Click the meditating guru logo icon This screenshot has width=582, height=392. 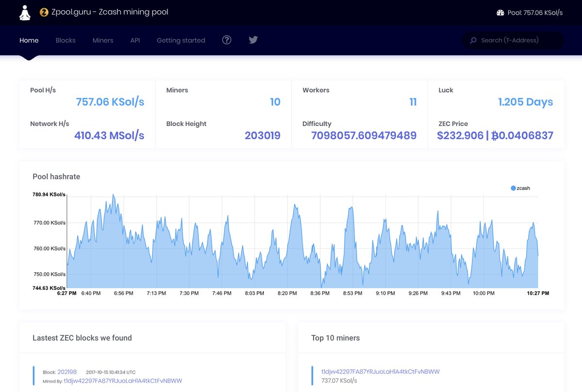point(25,13)
